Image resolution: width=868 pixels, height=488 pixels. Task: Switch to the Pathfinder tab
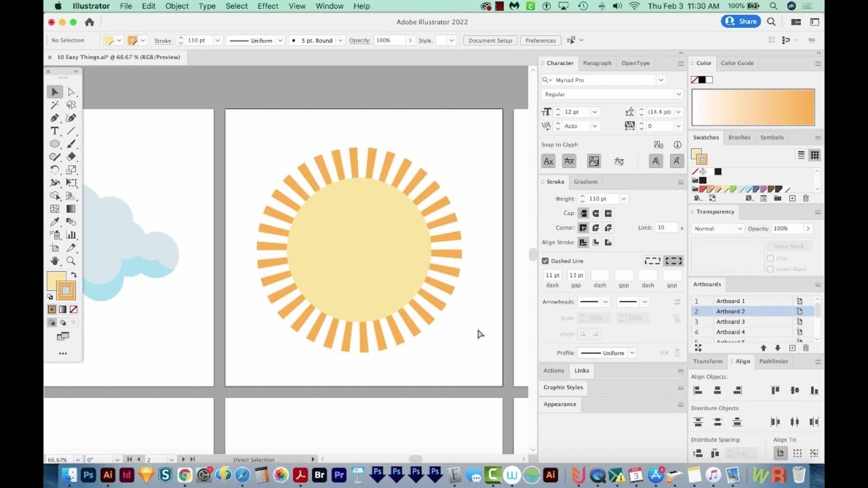773,361
